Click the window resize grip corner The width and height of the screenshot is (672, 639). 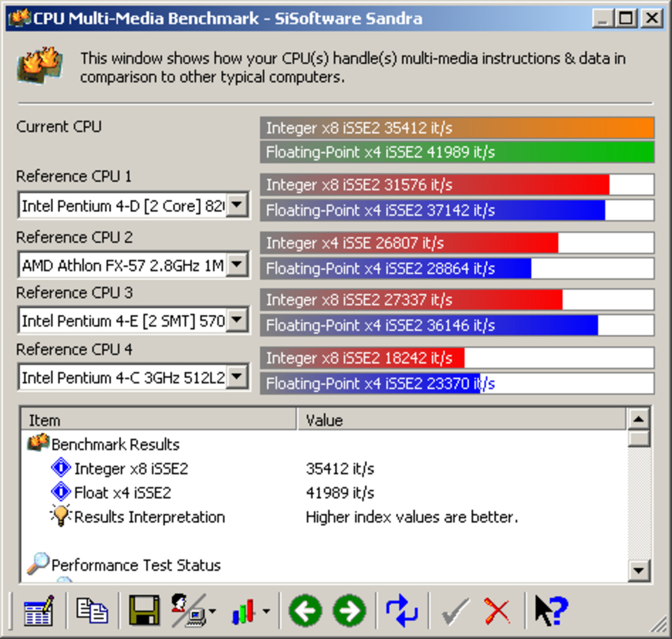(659, 625)
